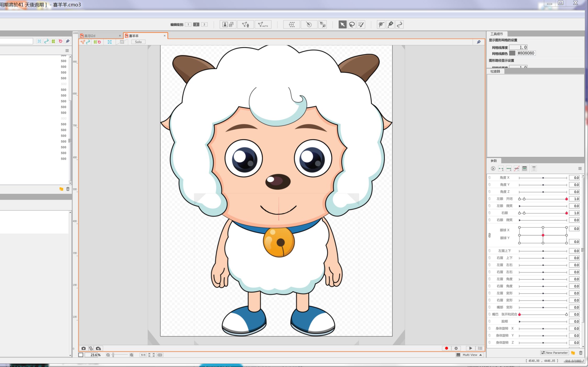Switch to the 真寻l2d document tab
This screenshot has width=588, height=367.
[x=90, y=36]
